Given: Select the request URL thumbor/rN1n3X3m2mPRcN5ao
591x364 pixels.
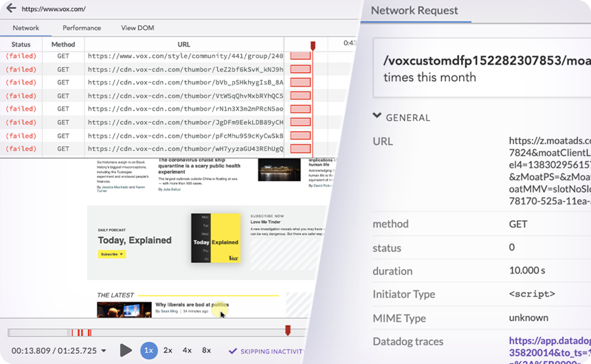Looking at the screenshot, I should 186,109.
